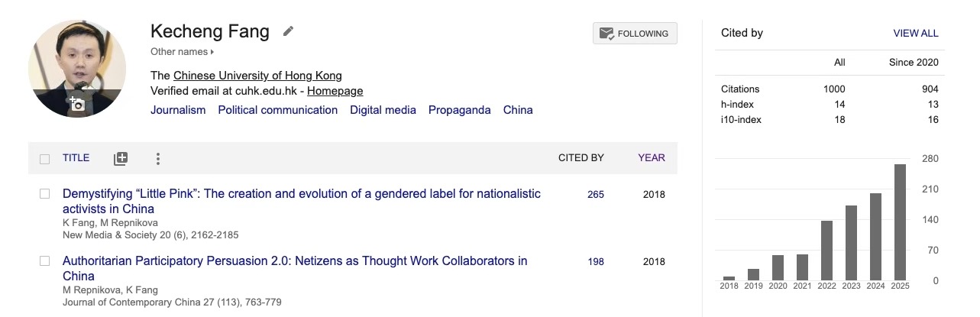Open the Political communication interest tag
Image resolution: width=980 pixels, height=317 pixels.
point(277,110)
